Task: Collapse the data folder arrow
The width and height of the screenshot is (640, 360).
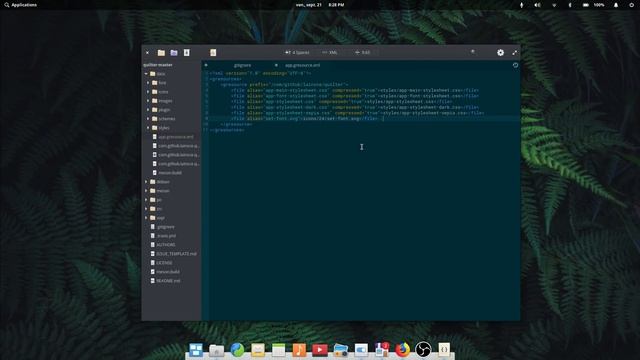Action: 146,74
